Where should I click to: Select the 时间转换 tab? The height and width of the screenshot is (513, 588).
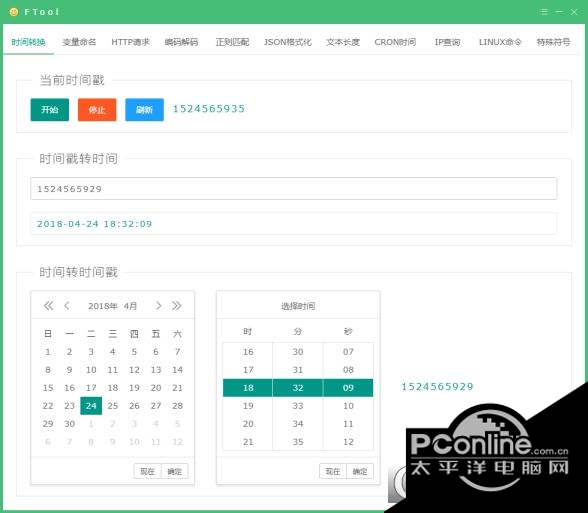28,42
